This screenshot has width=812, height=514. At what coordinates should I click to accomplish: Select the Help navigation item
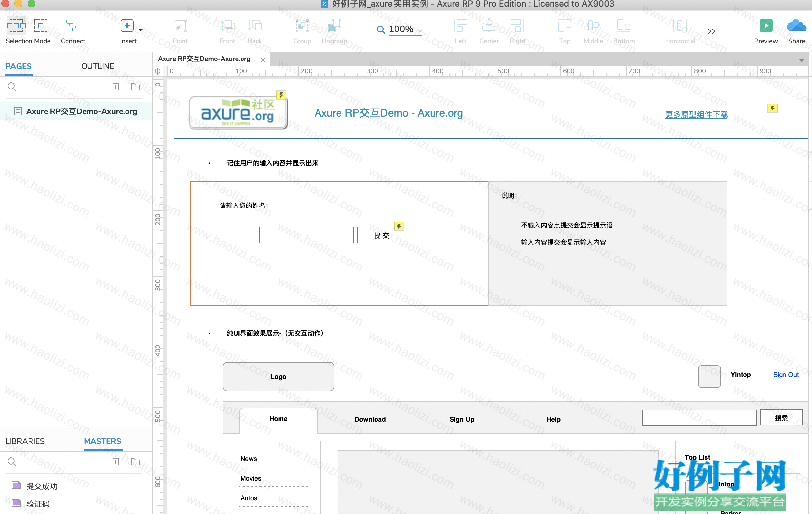[553, 419]
